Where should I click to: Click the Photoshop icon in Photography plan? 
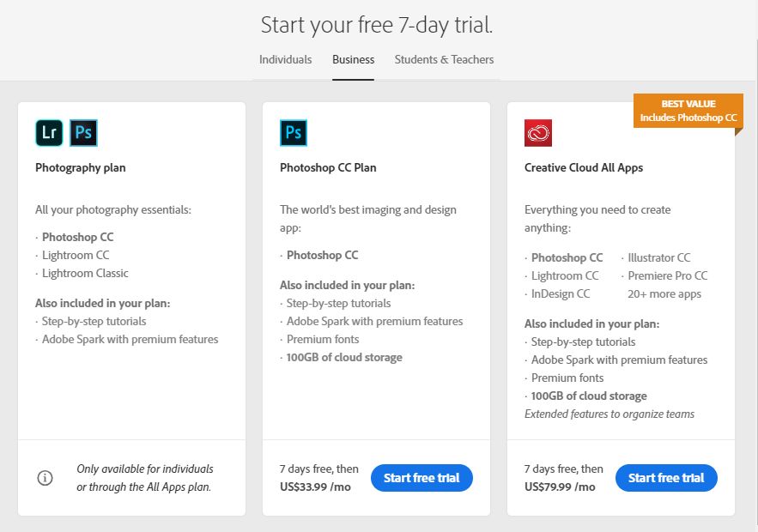83,133
